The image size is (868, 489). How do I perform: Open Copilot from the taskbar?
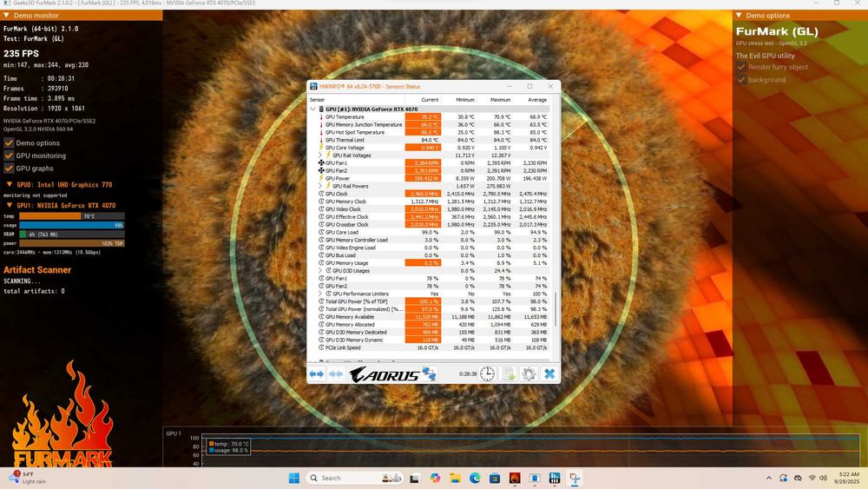tap(435, 478)
